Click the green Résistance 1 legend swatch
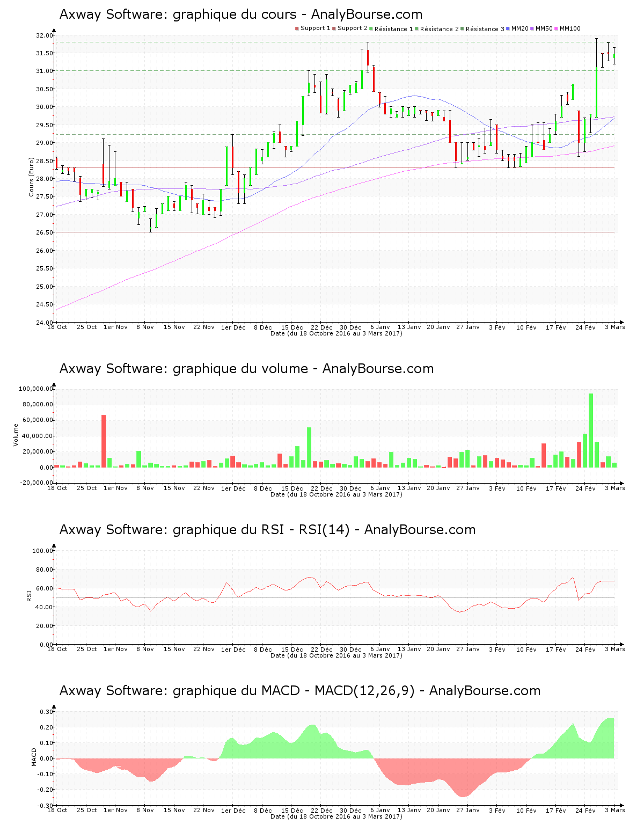 point(371,28)
